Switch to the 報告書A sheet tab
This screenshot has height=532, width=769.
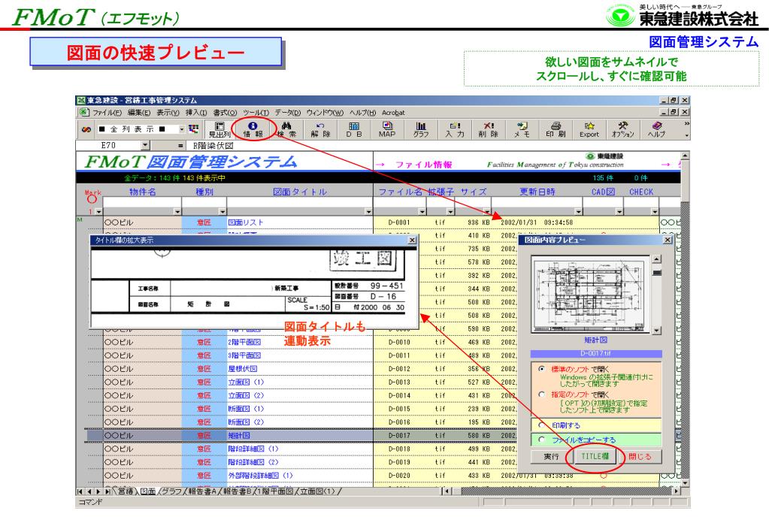(202, 491)
